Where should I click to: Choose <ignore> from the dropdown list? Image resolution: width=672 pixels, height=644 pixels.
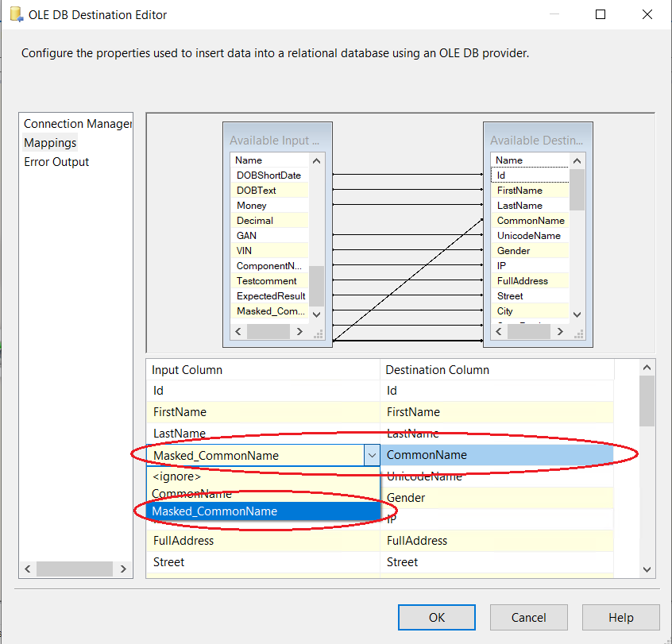click(176, 476)
